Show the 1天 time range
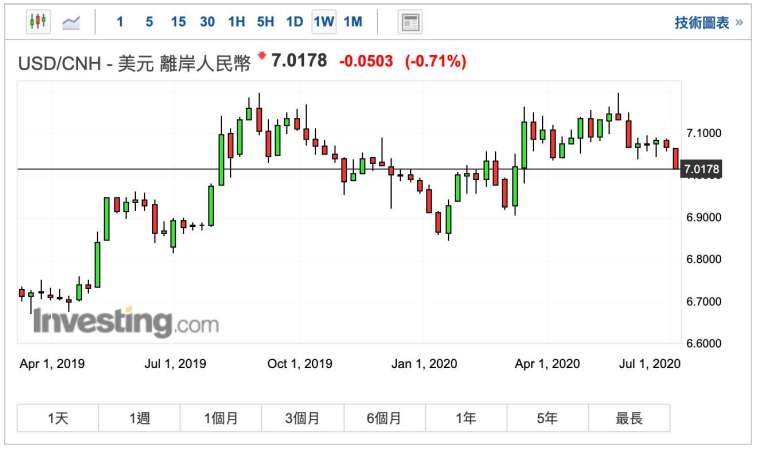The width and height of the screenshot is (760, 450). pyautogui.click(x=58, y=418)
